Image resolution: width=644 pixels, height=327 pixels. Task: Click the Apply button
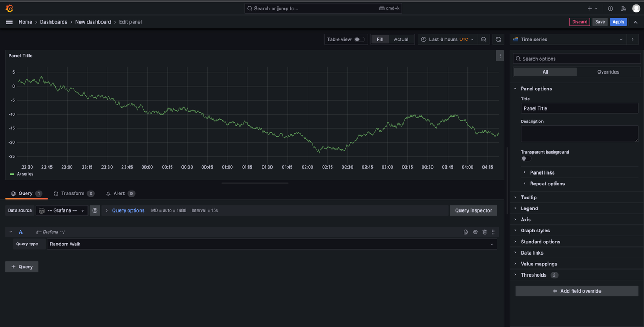[618, 22]
